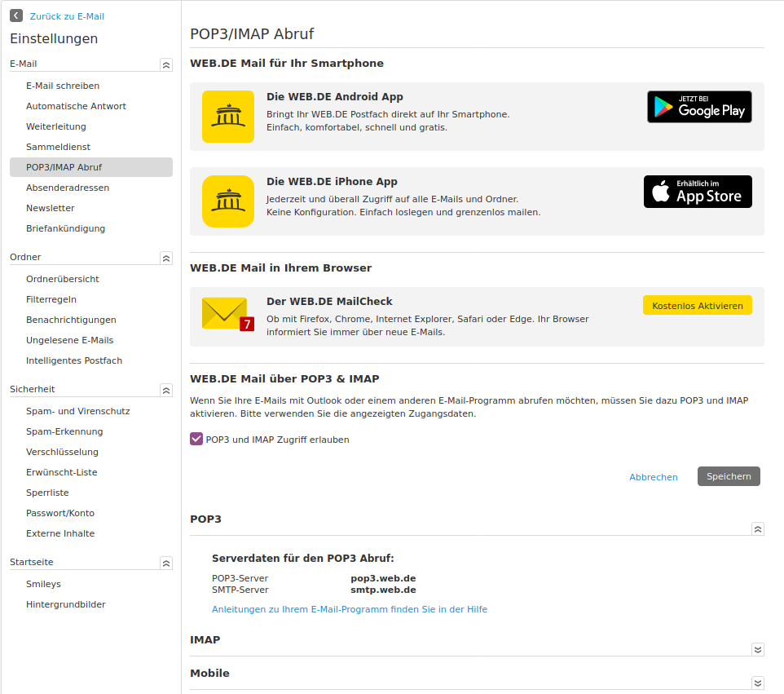Select Filterregeln in the sidebar

pyautogui.click(x=51, y=299)
